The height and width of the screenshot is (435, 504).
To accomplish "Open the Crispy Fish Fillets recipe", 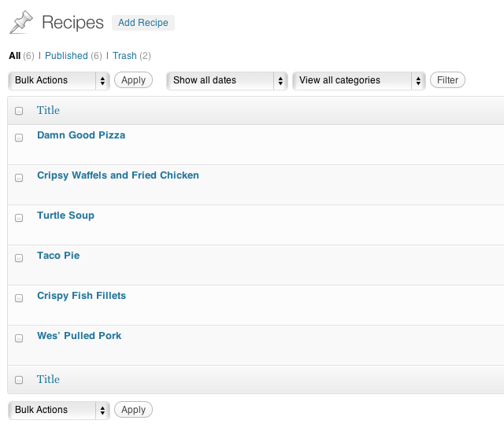I will coord(81,296).
